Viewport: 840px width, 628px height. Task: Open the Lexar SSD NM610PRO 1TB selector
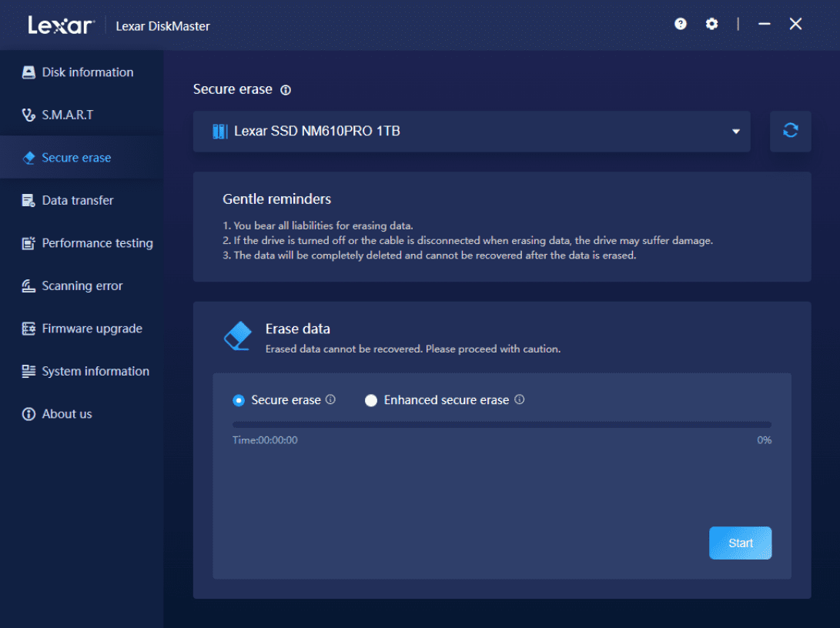(x=471, y=131)
